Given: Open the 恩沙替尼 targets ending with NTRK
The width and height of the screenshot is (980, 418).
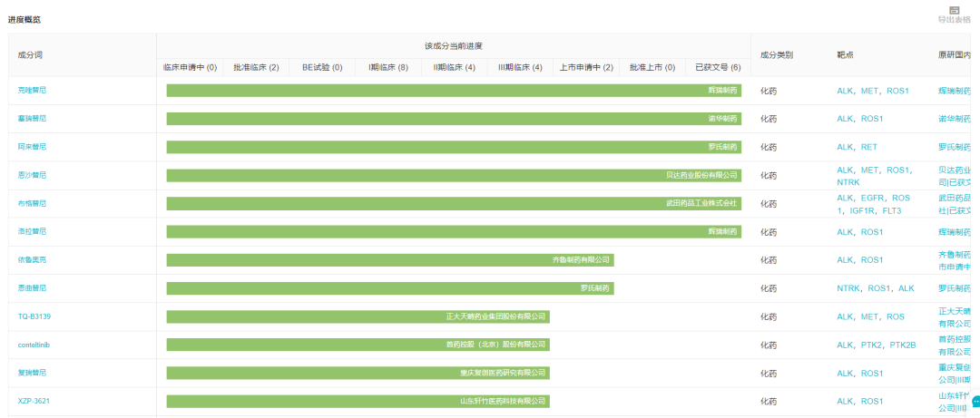Looking at the screenshot, I should 875,176.
